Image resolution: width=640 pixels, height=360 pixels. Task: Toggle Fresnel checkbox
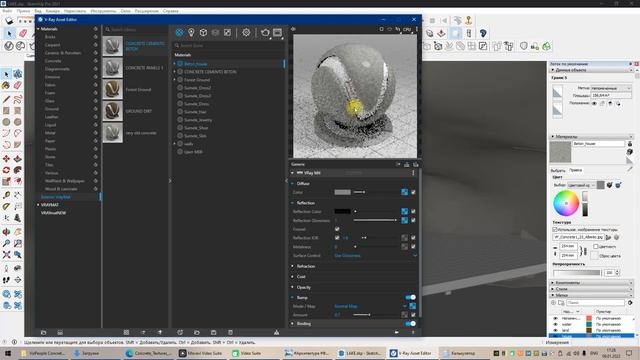point(337,229)
